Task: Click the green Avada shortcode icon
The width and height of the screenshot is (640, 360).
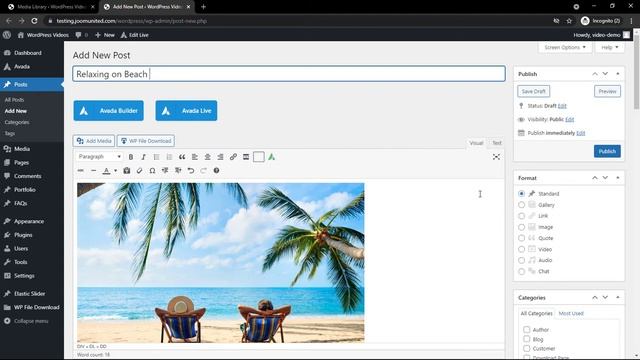Action: click(271, 157)
